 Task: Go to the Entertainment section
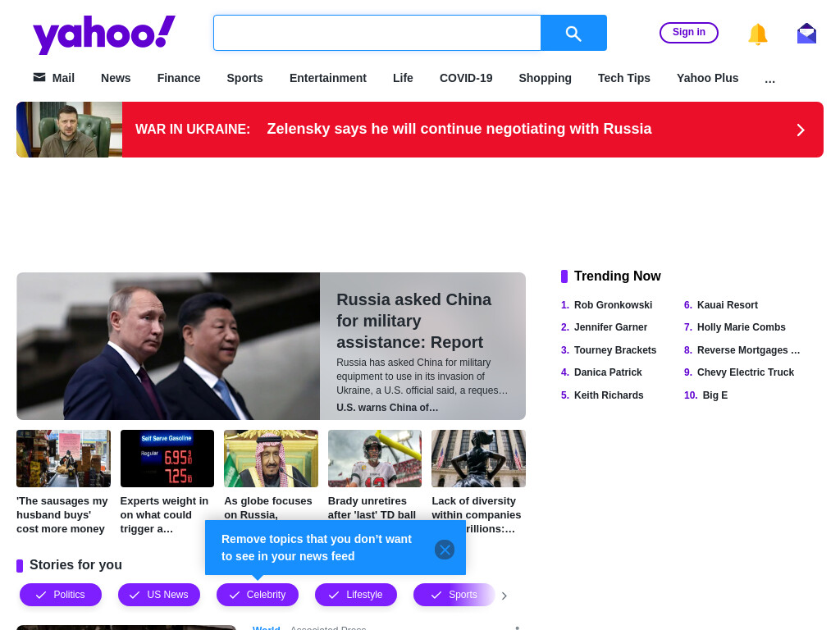coord(328,78)
